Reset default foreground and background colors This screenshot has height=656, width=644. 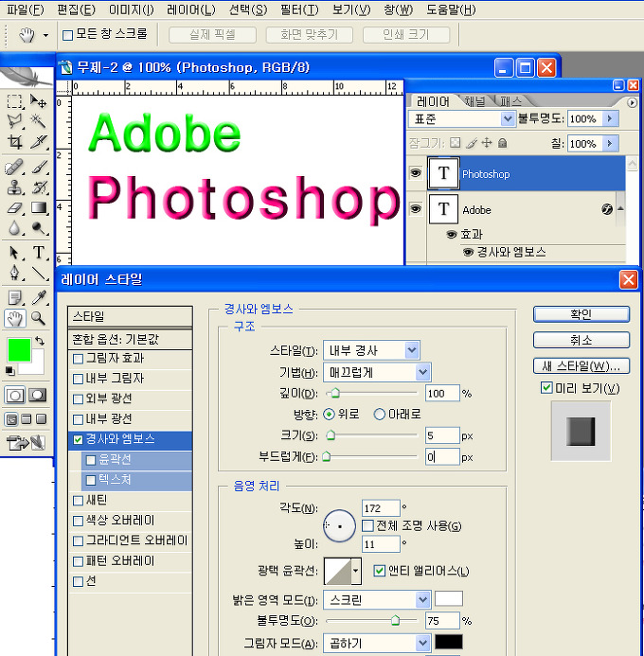10,371
